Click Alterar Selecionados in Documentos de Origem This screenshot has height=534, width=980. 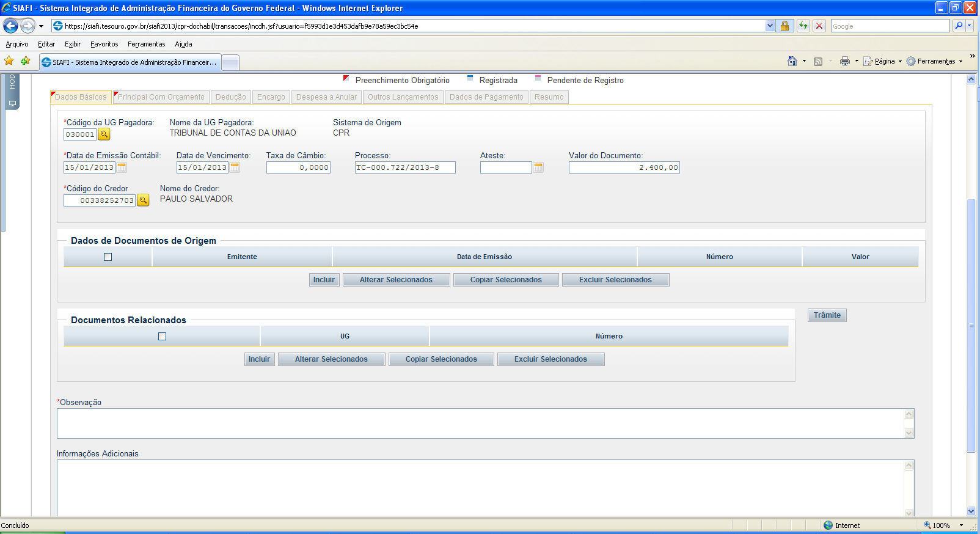coord(396,280)
